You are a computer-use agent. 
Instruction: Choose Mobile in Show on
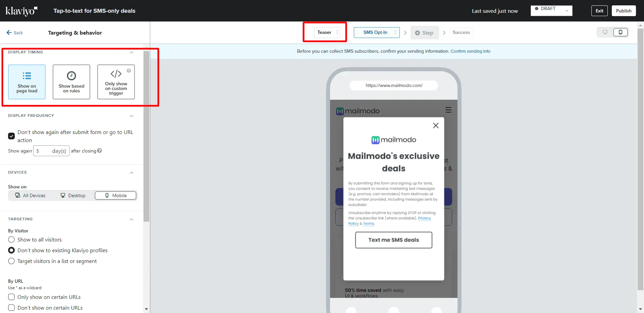coord(115,195)
